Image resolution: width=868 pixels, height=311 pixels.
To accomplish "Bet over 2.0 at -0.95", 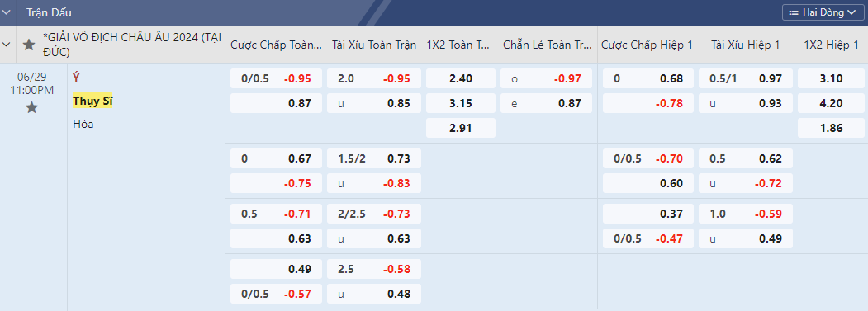I will [374, 78].
